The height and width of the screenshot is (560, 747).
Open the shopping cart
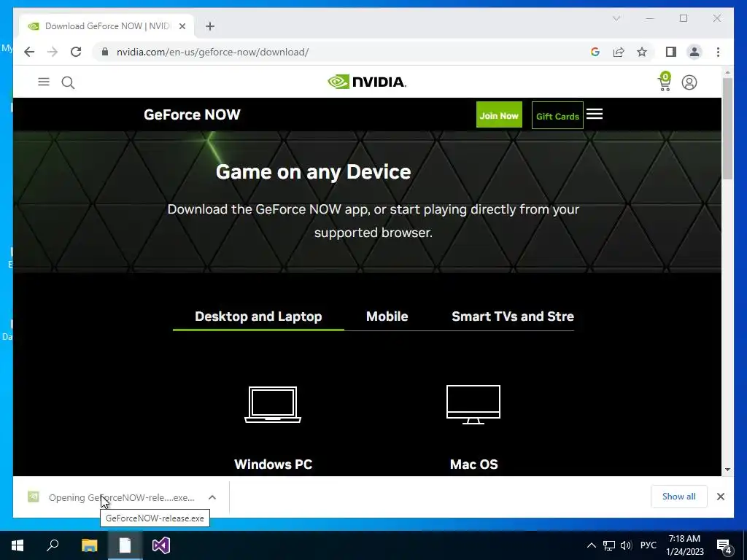point(665,82)
